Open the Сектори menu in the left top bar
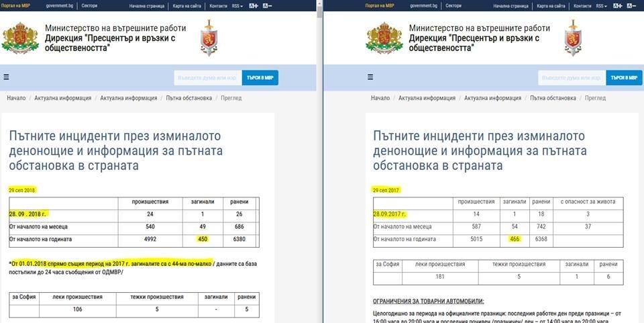This screenshot has width=644, height=323. (89, 6)
